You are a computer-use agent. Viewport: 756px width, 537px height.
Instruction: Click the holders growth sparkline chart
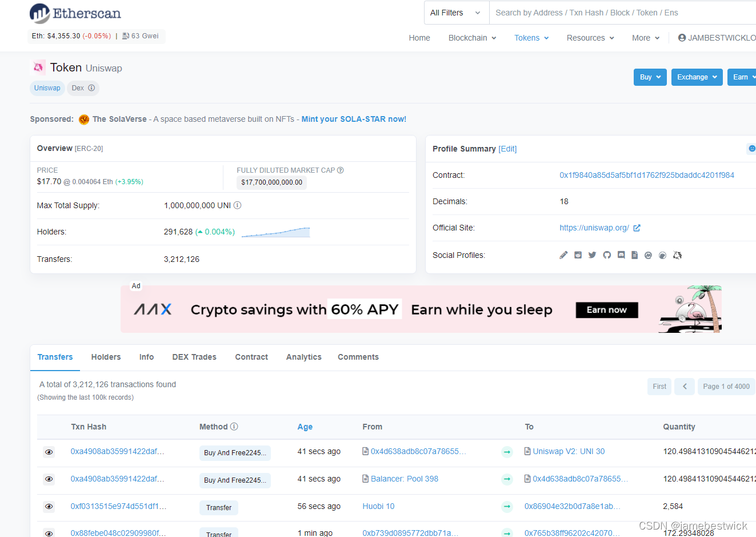(x=275, y=232)
